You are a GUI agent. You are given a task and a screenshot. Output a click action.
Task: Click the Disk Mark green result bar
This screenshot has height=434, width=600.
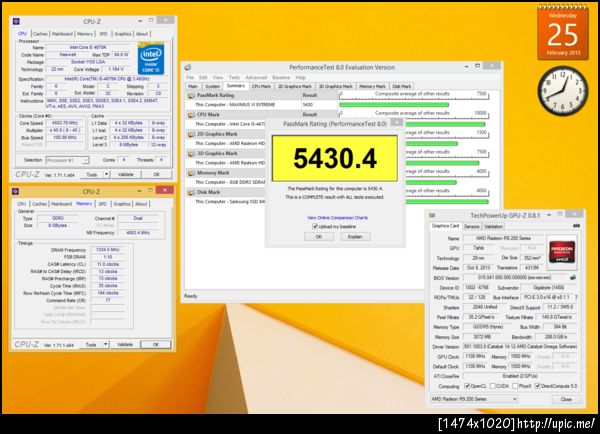tap(447, 202)
